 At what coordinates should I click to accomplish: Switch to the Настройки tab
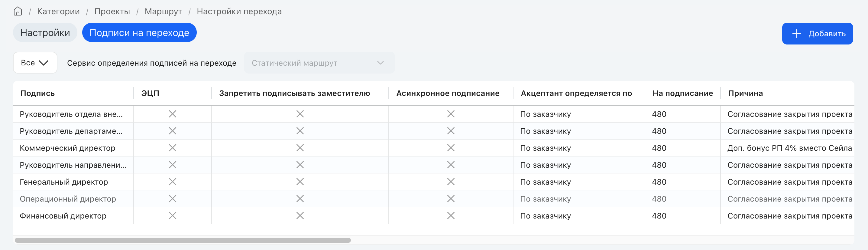pyautogui.click(x=45, y=32)
